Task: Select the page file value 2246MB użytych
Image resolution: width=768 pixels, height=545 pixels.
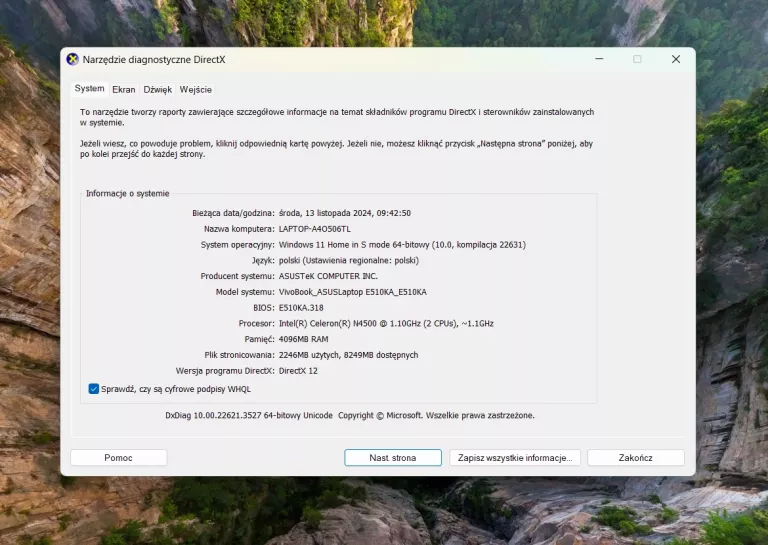Action: click(348, 355)
